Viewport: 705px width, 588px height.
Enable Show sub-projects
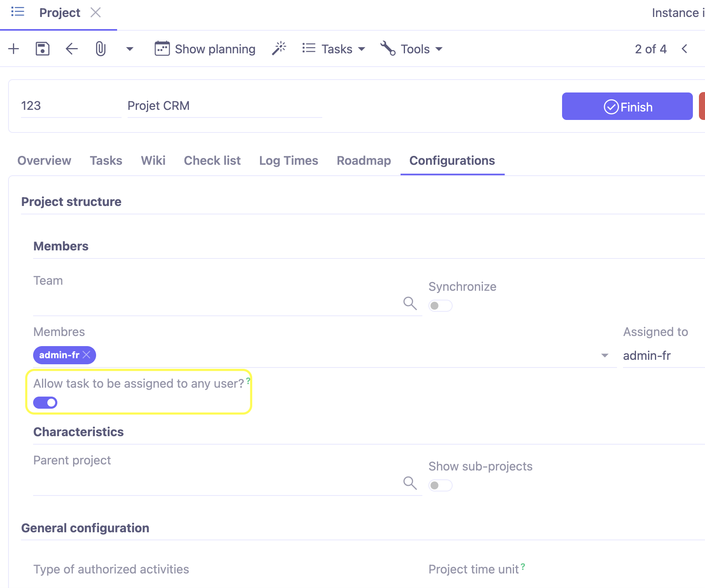coord(440,485)
